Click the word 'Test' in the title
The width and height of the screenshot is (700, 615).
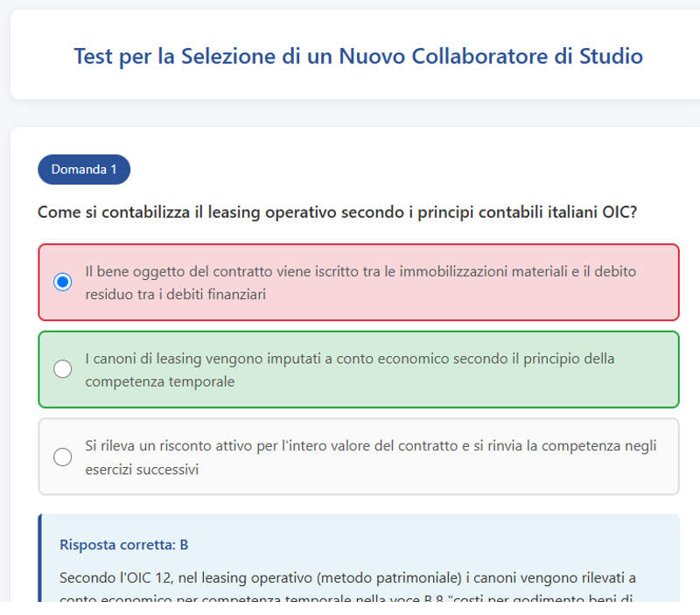coord(93,56)
